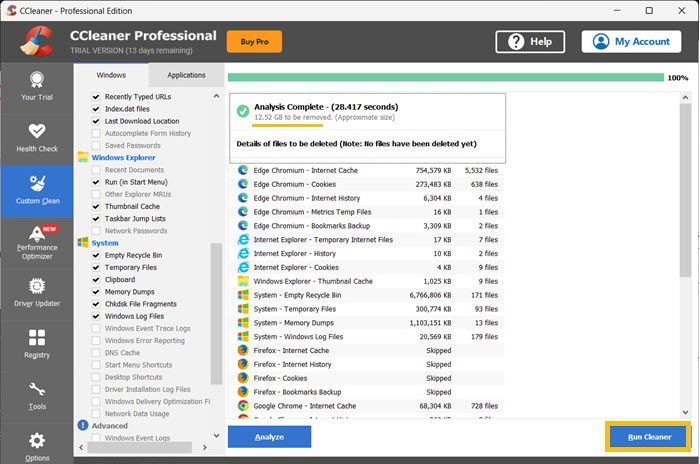The width and height of the screenshot is (700, 464).
Task: Open the Health Check section
Action: (37, 139)
